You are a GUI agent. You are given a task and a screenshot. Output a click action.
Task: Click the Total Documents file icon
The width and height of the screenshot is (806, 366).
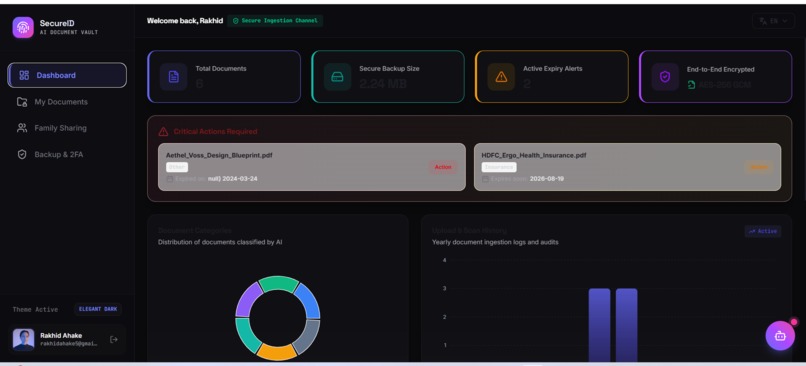click(174, 77)
